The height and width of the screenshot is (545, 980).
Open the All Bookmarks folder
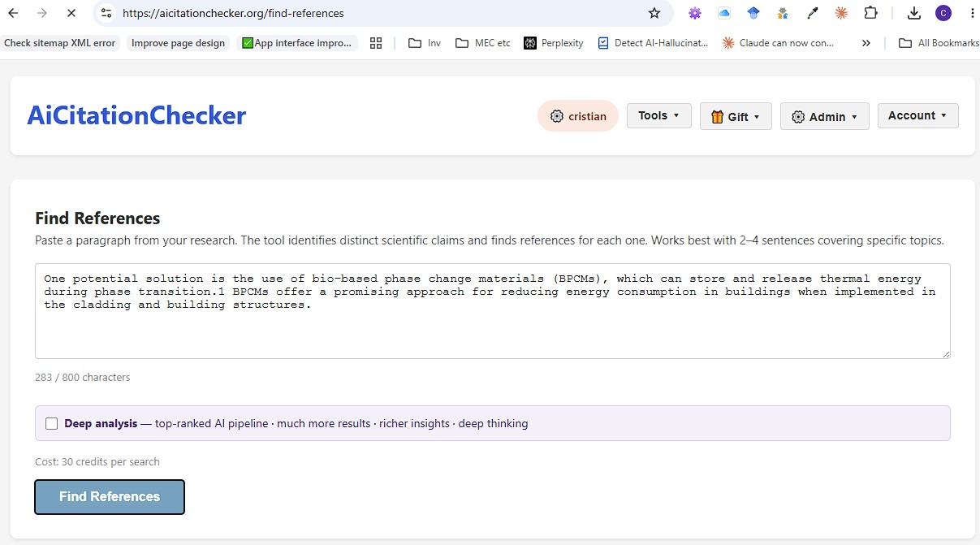tap(939, 43)
